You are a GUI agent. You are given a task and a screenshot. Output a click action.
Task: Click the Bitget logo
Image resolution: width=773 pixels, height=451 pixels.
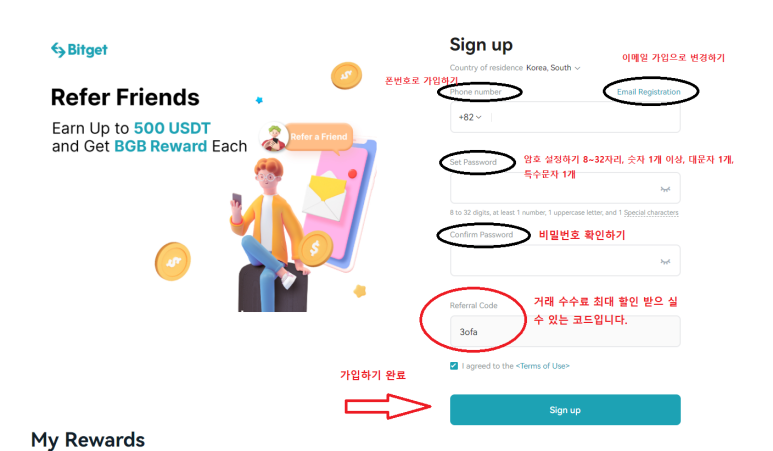[x=79, y=50]
